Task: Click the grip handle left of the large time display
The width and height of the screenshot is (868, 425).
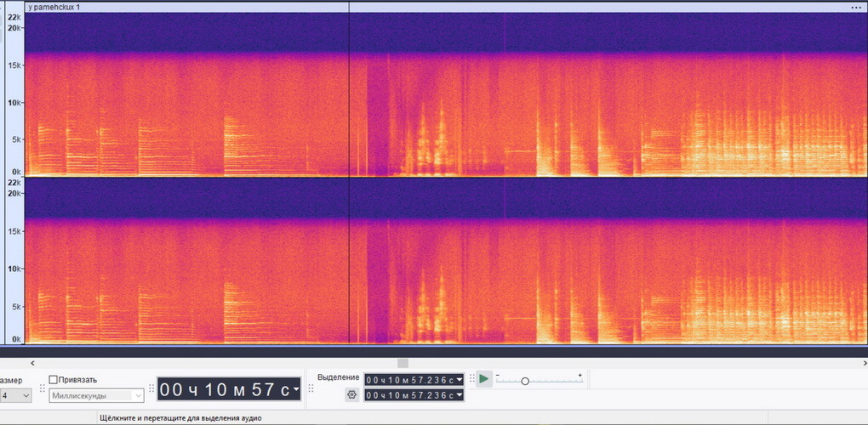Action: tap(152, 388)
